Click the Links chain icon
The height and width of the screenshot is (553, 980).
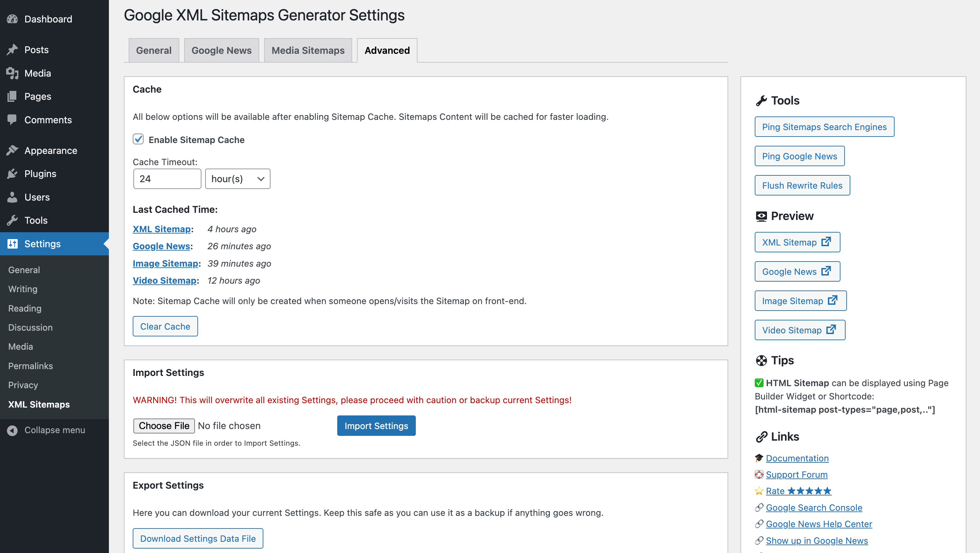point(760,437)
